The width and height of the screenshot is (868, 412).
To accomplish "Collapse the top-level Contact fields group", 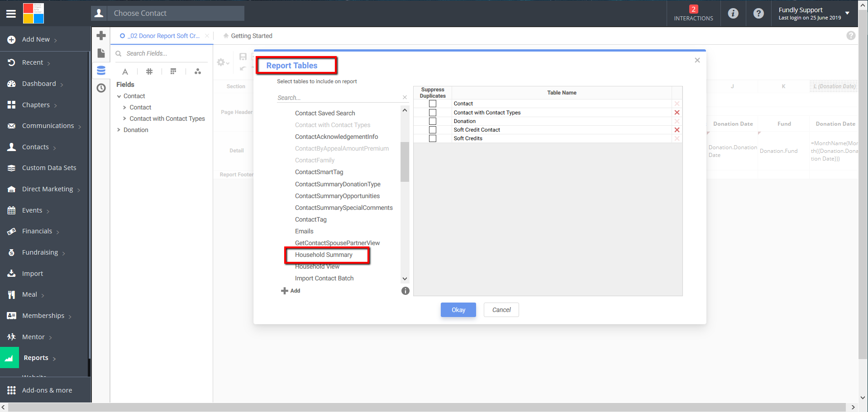I will click(x=119, y=96).
